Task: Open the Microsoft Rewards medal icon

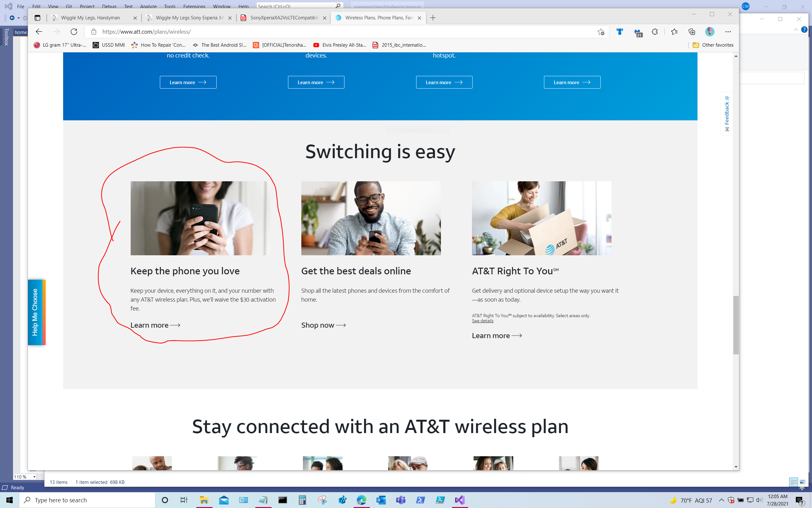Action: tap(619, 31)
